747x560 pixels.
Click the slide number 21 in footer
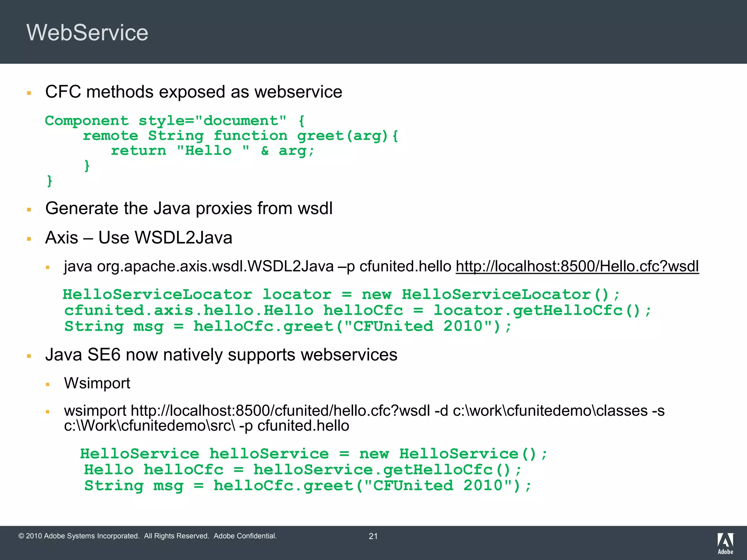coord(373,536)
